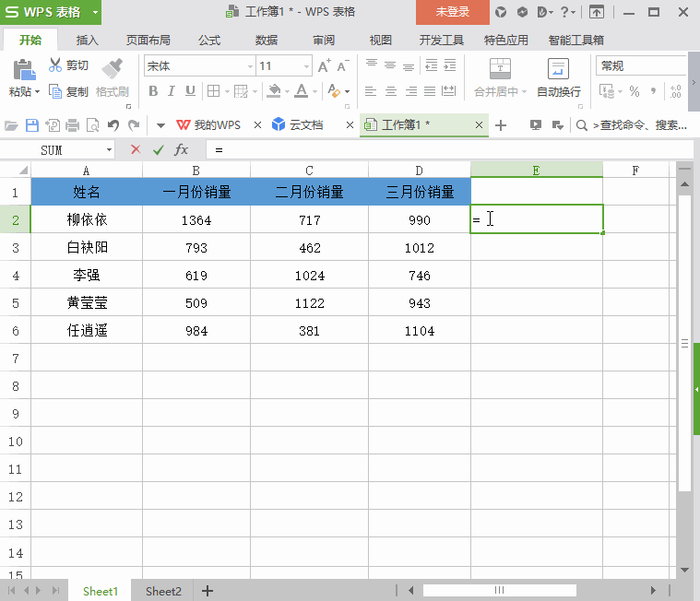
Task: Click the fx insert function button
Action: [x=182, y=149]
